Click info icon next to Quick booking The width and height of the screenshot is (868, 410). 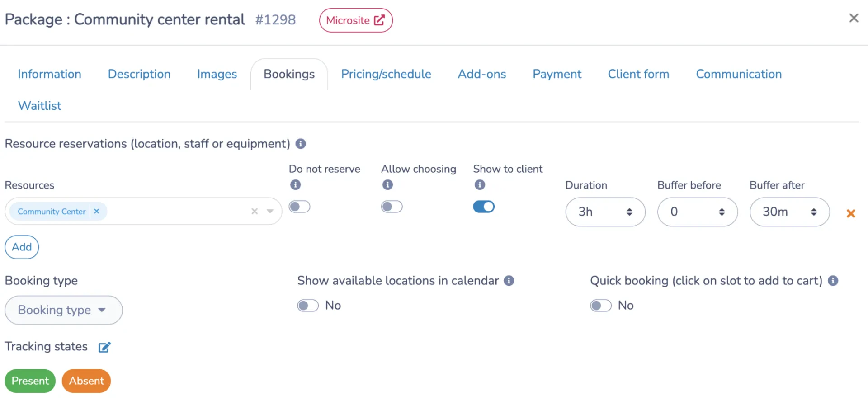click(x=833, y=281)
